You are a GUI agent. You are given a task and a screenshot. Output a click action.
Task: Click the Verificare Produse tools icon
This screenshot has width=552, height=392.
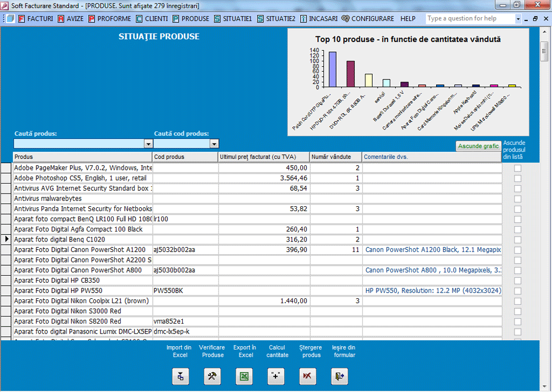pyautogui.click(x=213, y=377)
